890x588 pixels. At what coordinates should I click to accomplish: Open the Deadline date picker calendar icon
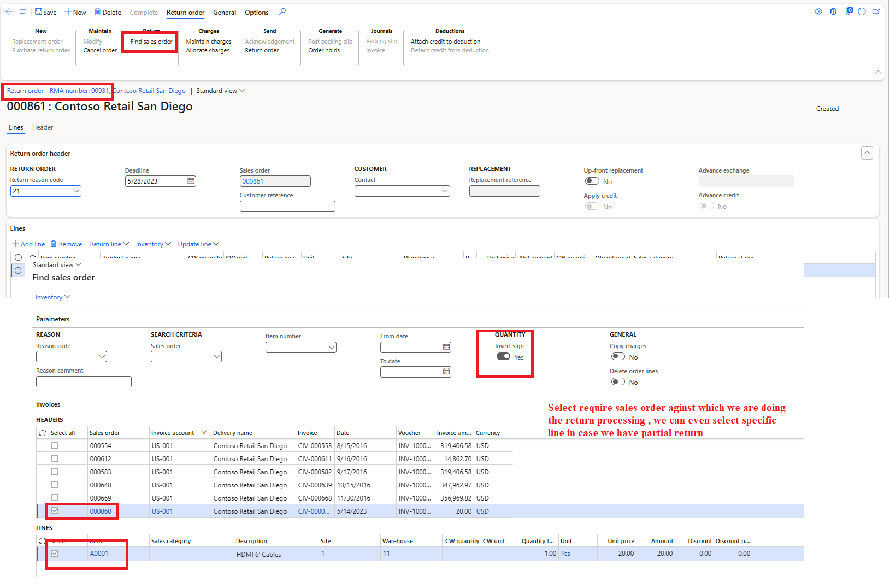(190, 180)
